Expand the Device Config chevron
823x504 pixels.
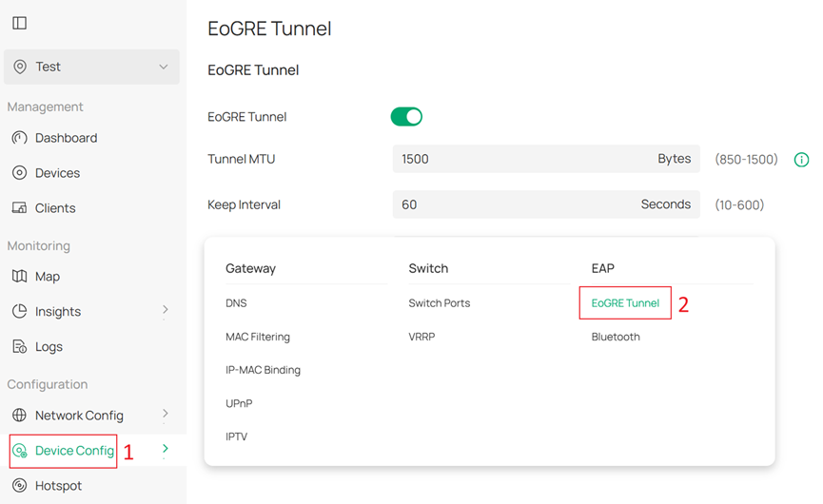pos(166,449)
